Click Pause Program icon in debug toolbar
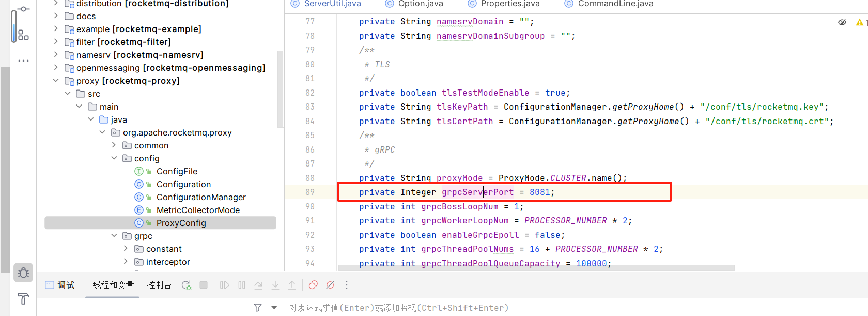The width and height of the screenshot is (868, 316). click(x=242, y=285)
